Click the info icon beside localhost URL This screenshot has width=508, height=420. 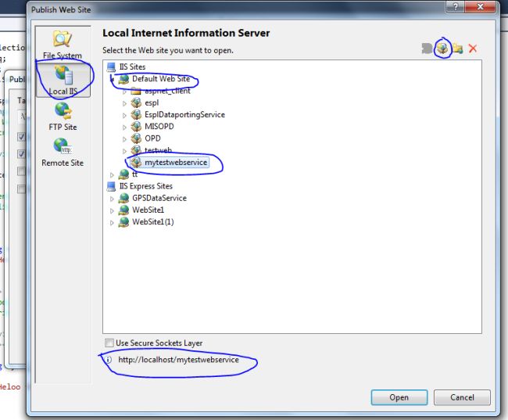point(108,360)
